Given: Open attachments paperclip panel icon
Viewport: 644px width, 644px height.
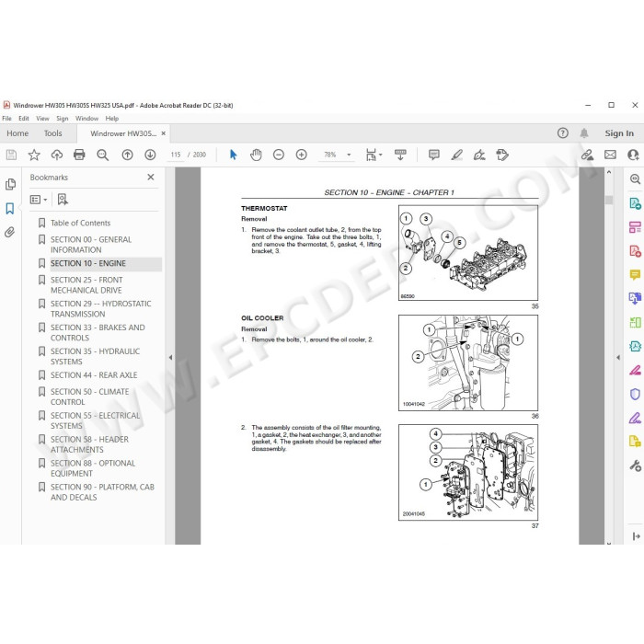Looking at the screenshot, I should click(x=10, y=233).
